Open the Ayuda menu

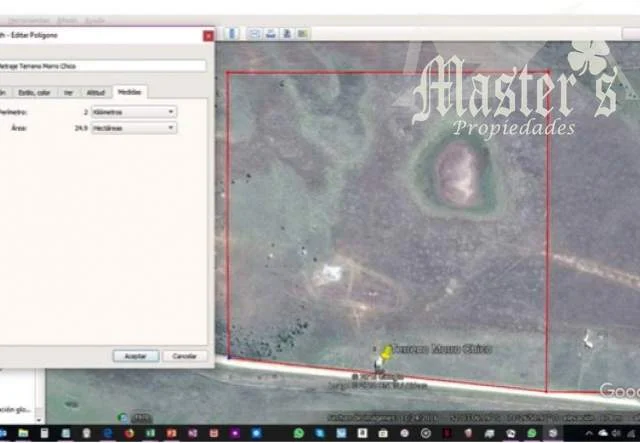(x=95, y=20)
